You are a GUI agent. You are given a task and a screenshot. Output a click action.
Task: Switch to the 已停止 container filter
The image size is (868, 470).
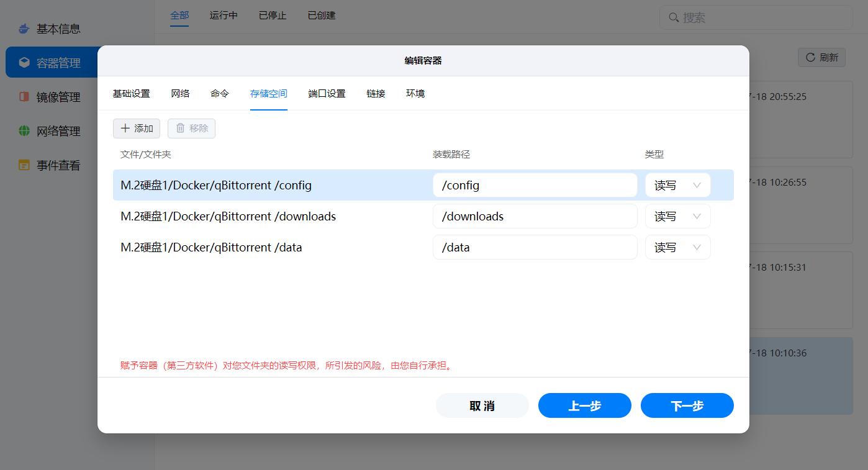[272, 15]
